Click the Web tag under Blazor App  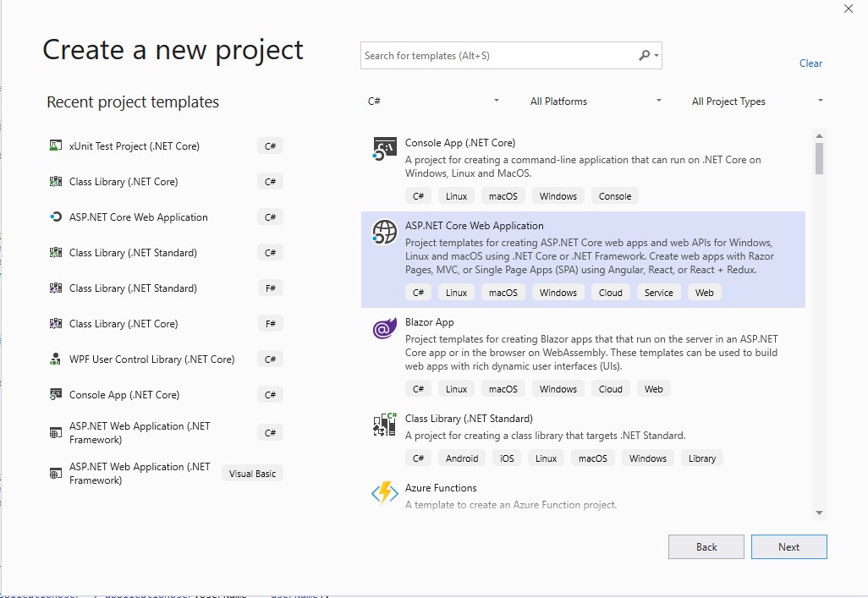coord(653,389)
